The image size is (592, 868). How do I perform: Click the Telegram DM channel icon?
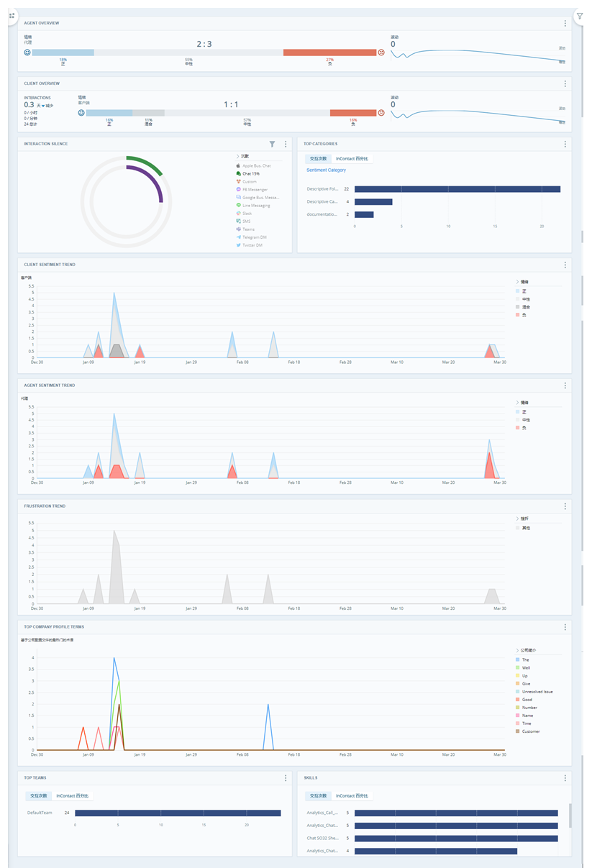pyautogui.click(x=238, y=237)
